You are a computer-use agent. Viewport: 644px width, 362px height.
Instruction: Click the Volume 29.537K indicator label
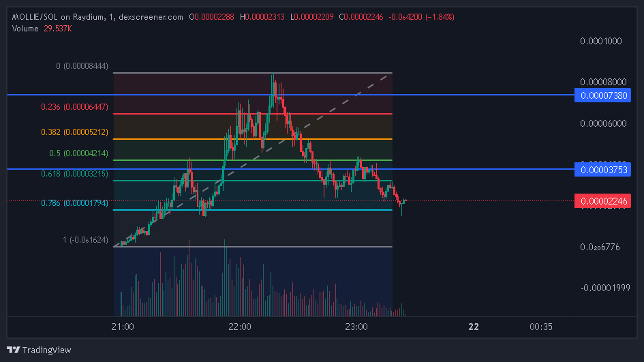click(x=42, y=29)
